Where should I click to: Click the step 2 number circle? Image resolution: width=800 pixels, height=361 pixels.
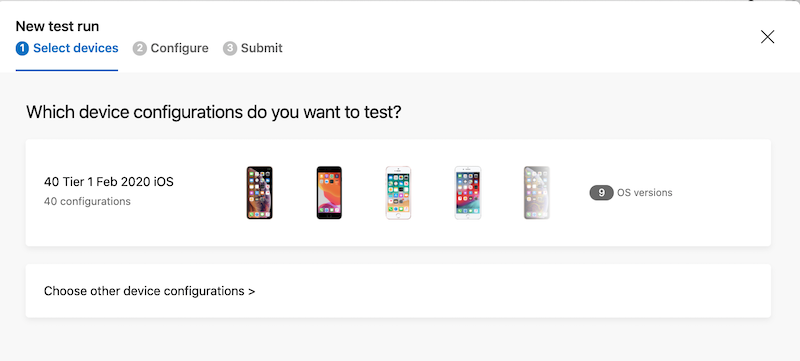pos(139,48)
